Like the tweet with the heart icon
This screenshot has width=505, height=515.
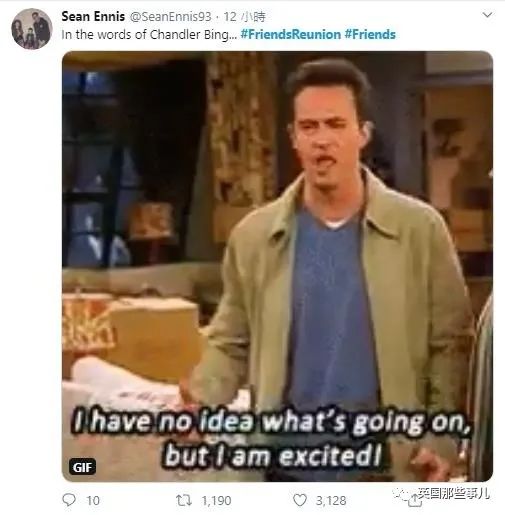point(300,500)
